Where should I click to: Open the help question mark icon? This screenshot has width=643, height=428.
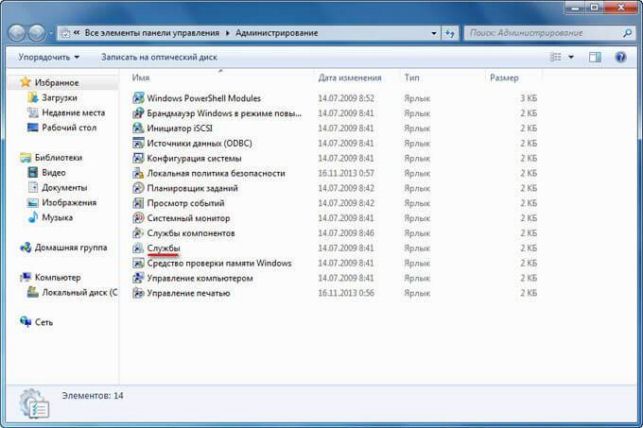coord(621,57)
